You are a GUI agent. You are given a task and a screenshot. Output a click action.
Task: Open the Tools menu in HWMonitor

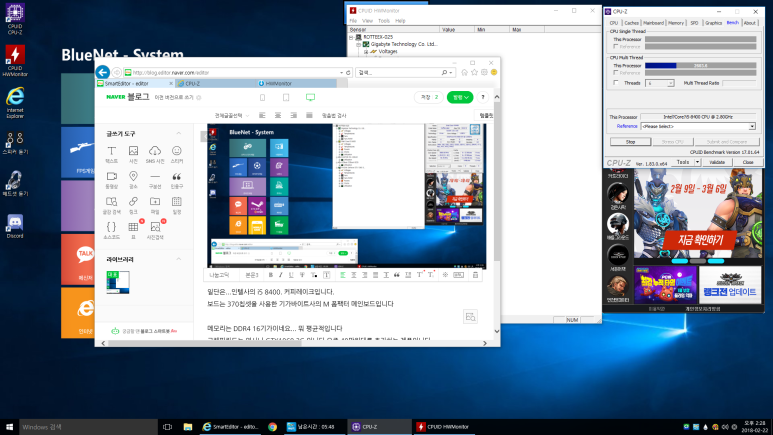click(x=384, y=21)
